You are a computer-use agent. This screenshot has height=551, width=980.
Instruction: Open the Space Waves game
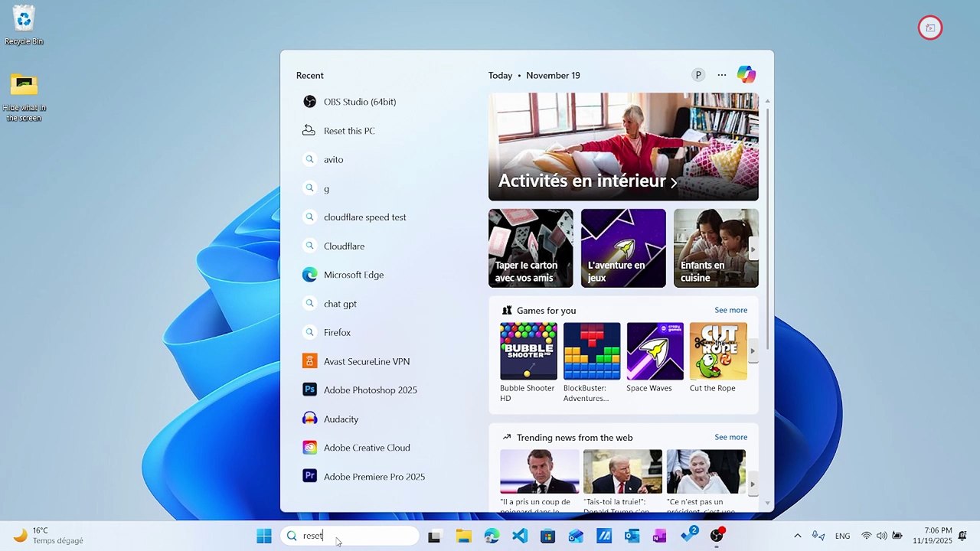pos(655,357)
